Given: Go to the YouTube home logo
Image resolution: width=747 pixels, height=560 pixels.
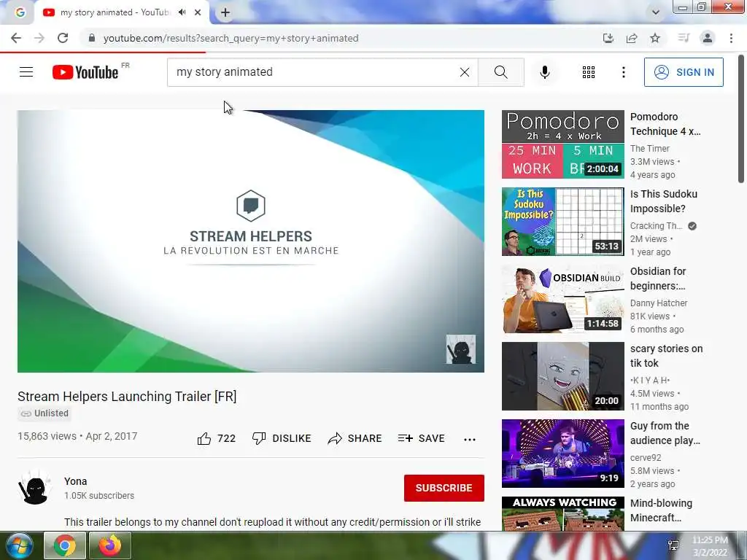Looking at the screenshot, I should pyautogui.click(x=85, y=72).
